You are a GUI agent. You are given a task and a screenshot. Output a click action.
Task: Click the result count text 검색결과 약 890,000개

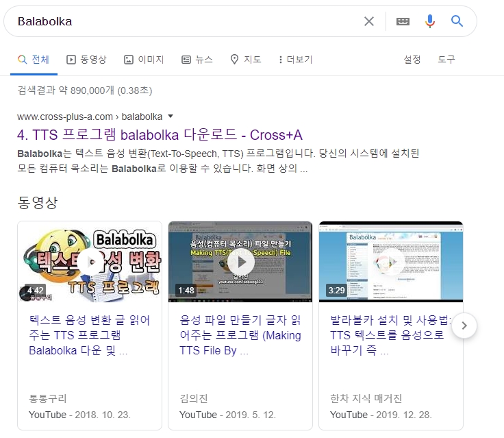(x=84, y=90)
